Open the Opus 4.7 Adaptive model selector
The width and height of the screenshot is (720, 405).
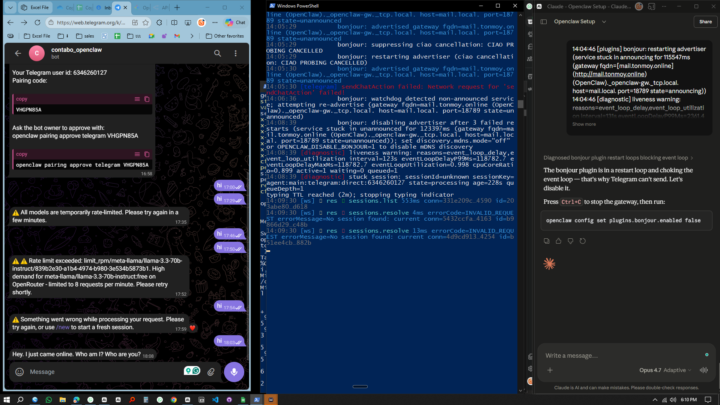tap(665, 370)
